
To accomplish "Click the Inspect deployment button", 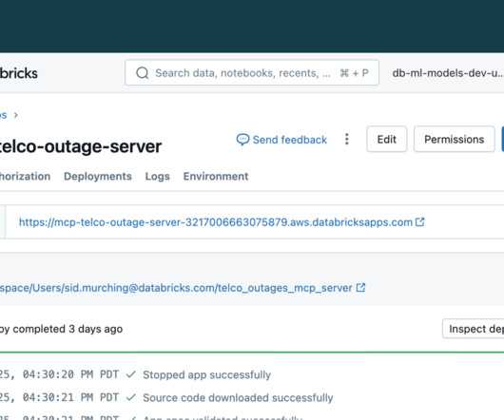I will 474,329.
